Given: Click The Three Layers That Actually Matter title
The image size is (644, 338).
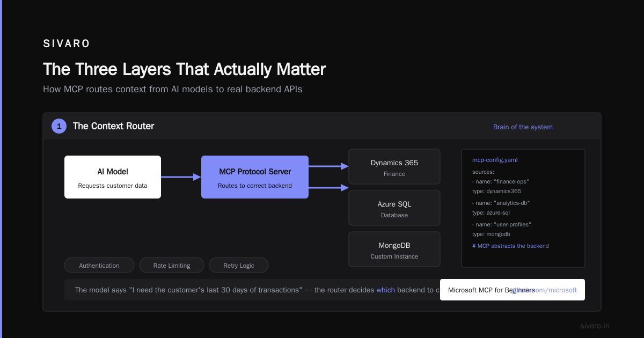Looking at the screenshot, I should coord(184,69).
